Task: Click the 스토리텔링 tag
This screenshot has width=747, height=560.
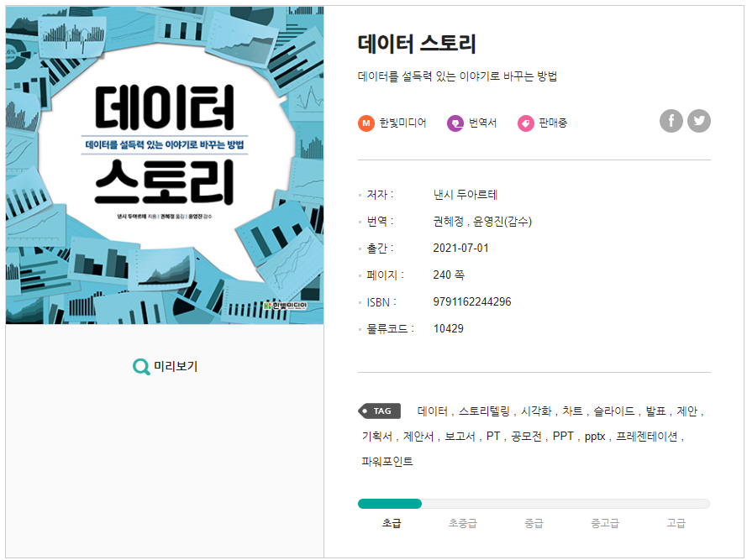Action: 484,411
